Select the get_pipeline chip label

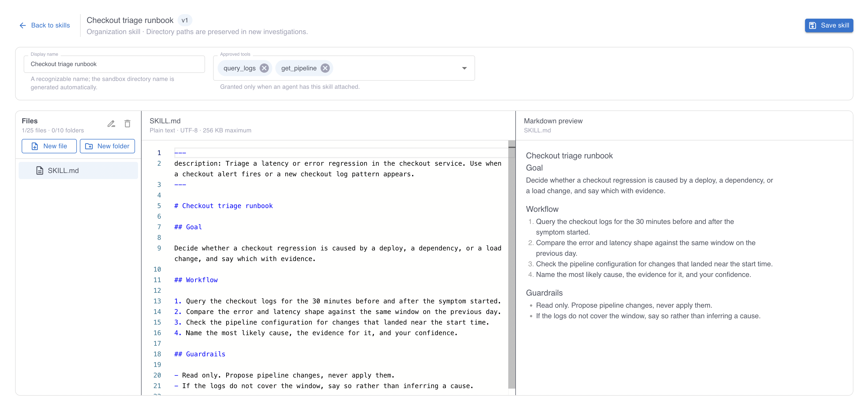[298, 68]
